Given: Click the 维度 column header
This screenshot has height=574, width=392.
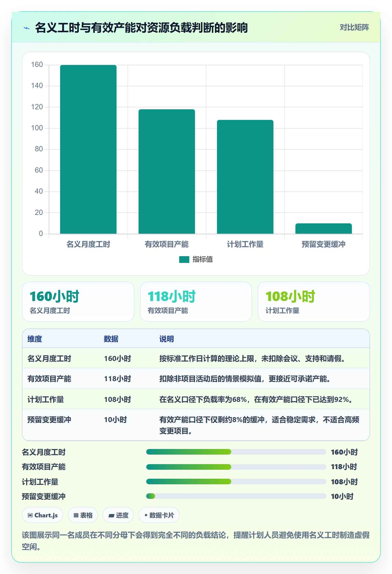Looking at the screenshot, I should [35, 339].
